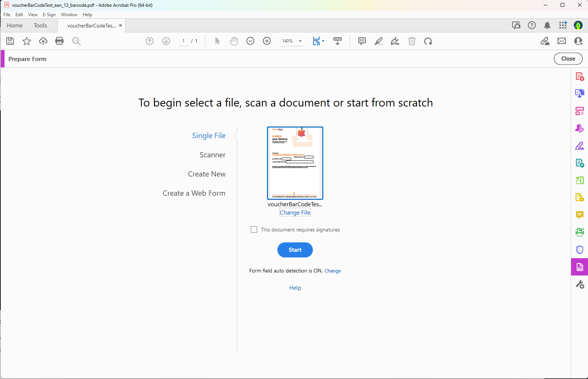Click the rotate page icon
This screenshot has height=379, width=588.
pyautogui.click(x=428, y=41)
